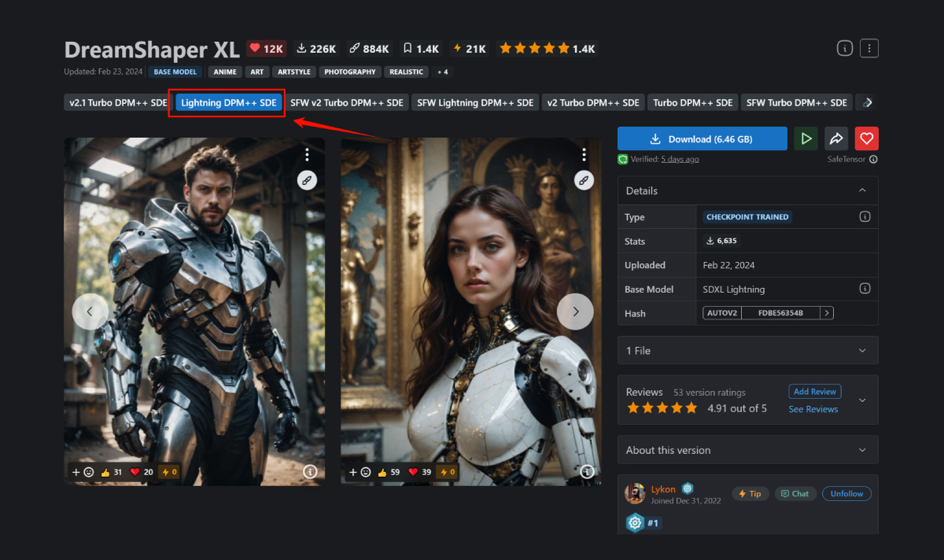944x560 pixels.
Task: Click the link icon on the woman image
Action: pyautogui.click(x=584, y=180)
